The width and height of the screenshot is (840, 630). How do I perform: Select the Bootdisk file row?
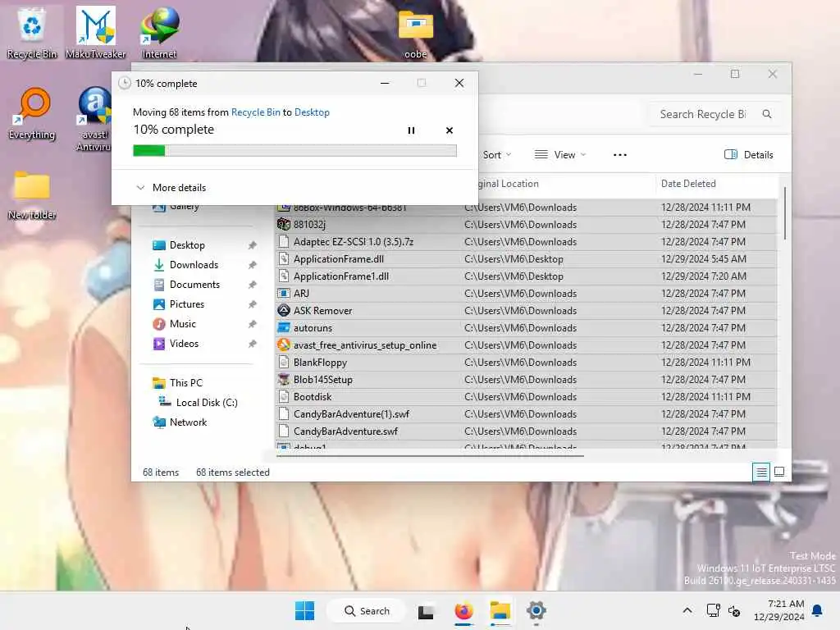(x=526, y=397)
